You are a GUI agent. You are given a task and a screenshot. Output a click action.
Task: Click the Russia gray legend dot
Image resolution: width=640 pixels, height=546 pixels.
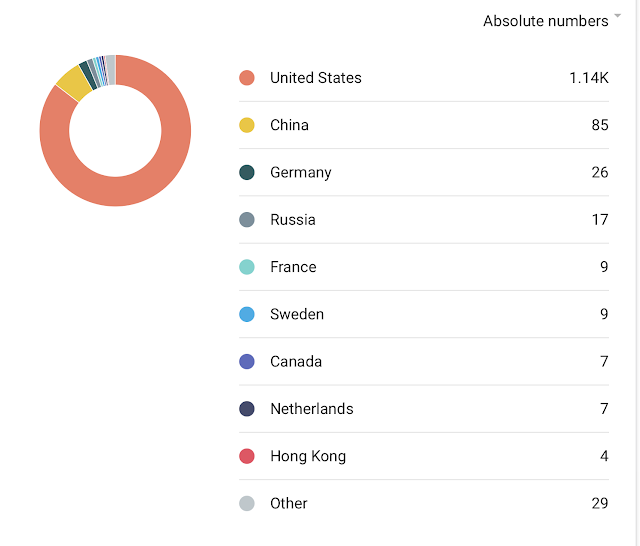pyautogui.click(x=247, y=220)
